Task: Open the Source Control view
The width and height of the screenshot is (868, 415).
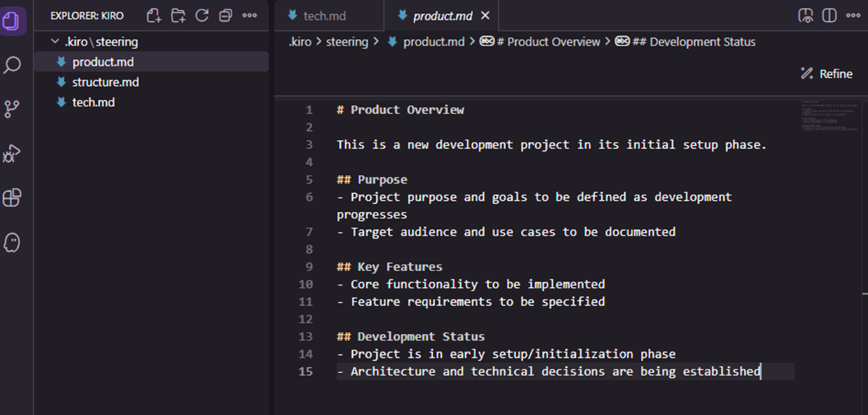Action: (13, 109)
